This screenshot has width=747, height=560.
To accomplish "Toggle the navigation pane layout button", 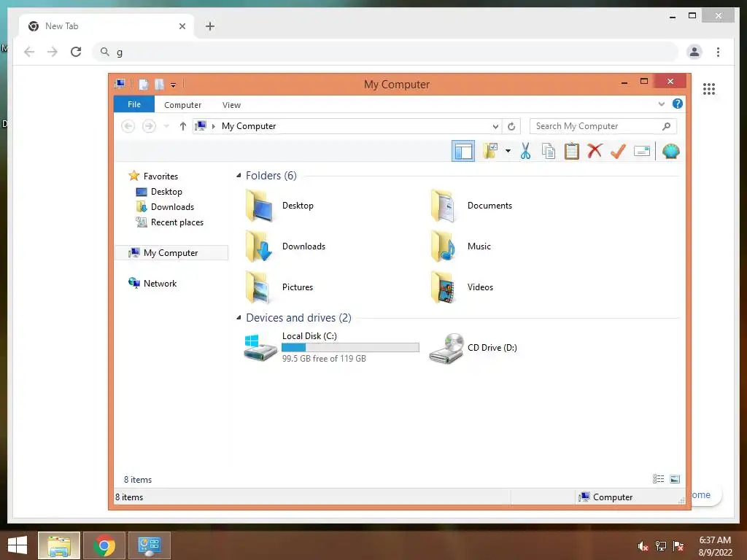I will click(x=463, y=152).
